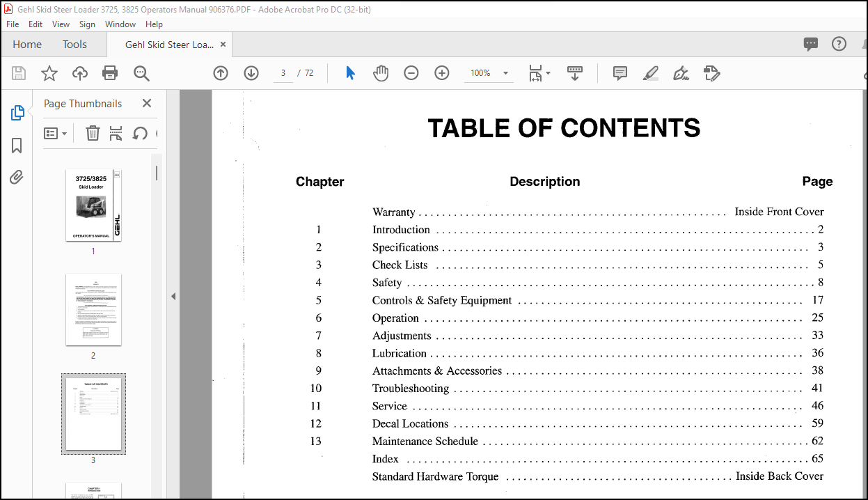This screenshot has height=500, width=868.
Task: Click the Specifications contents entry
Action: click(405, 247)
